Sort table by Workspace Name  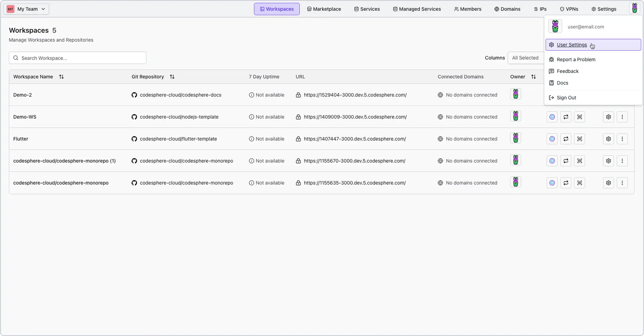tap(61, 77)
